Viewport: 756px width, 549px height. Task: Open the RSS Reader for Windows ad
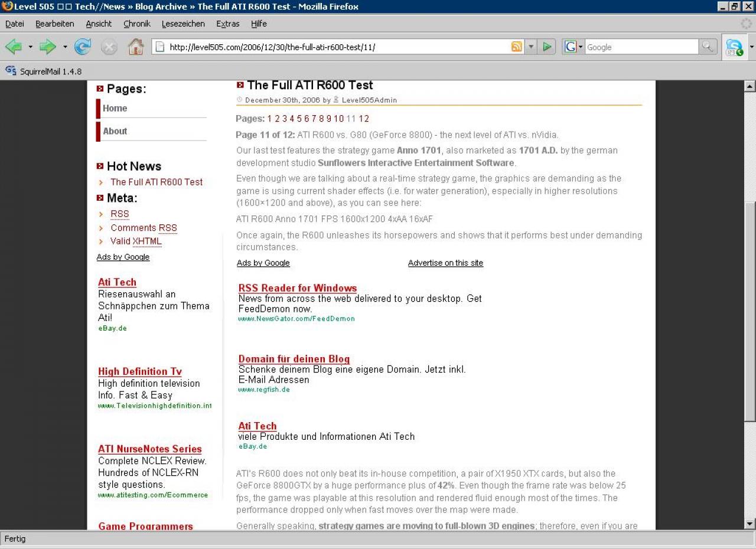pyautogui.click(x=298, y=288)
